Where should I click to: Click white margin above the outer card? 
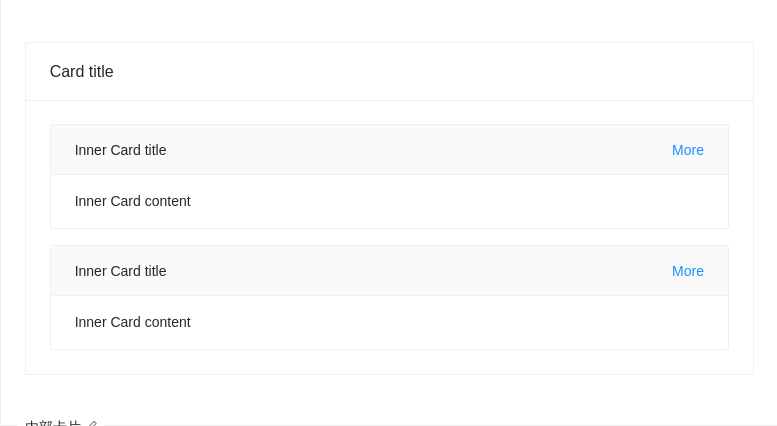pyautogui.click(x=389, y=21)
